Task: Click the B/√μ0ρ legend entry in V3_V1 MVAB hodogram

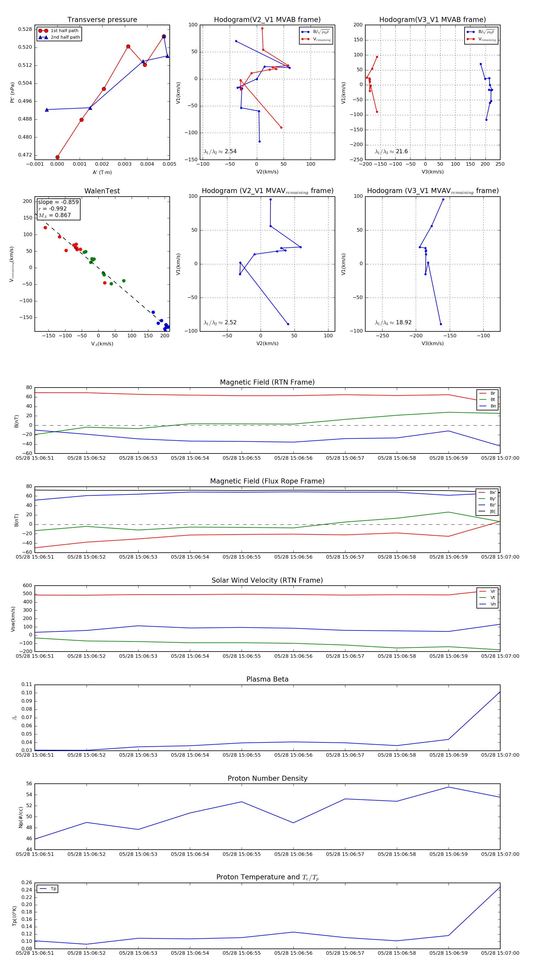Action: point(481,32)
